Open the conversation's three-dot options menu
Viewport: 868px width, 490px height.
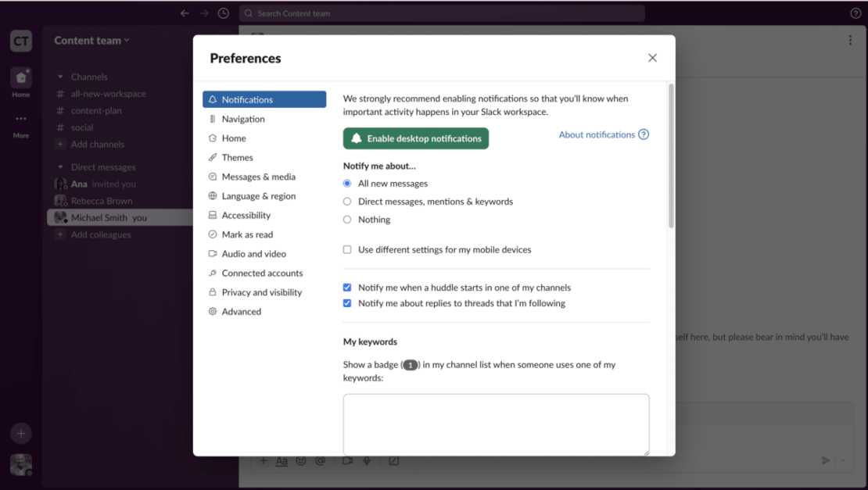850,41
